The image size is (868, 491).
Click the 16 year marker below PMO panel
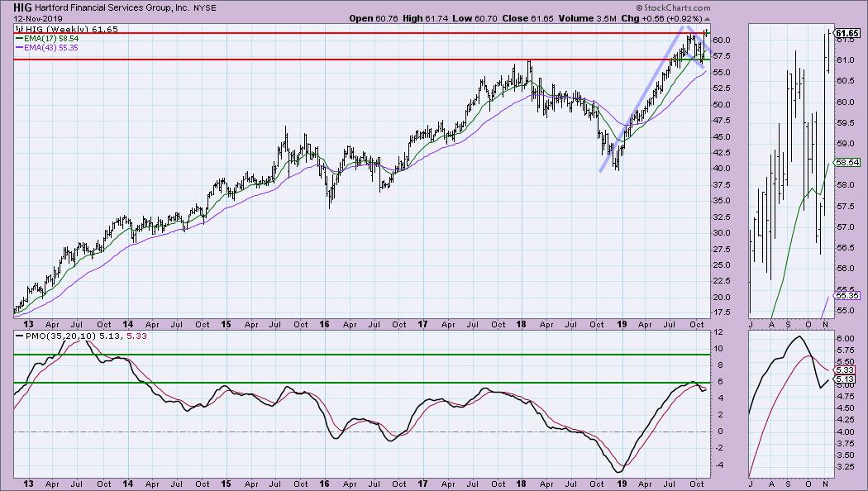coord(324,483)
